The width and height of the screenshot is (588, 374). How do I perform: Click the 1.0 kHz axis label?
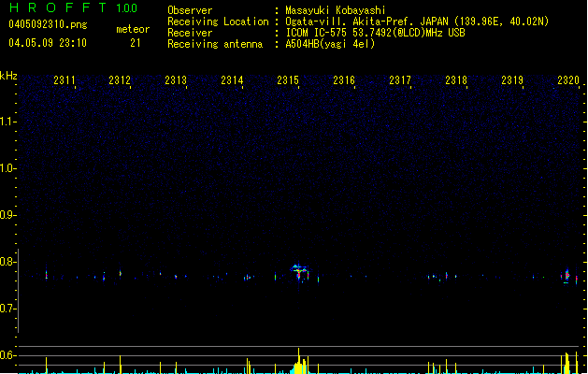click(x=7, y=168)
